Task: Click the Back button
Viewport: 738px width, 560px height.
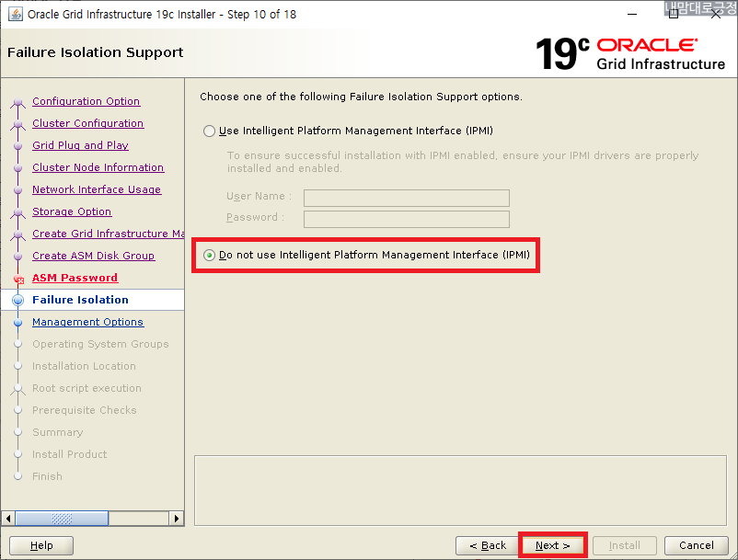Action: [x=487, y=545]
